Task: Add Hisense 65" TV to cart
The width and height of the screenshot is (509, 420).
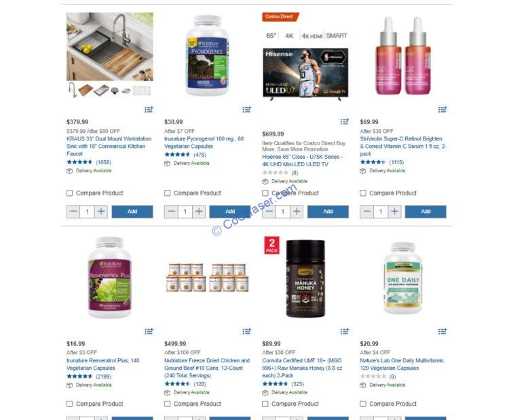Action: click(x=328, y=211)
